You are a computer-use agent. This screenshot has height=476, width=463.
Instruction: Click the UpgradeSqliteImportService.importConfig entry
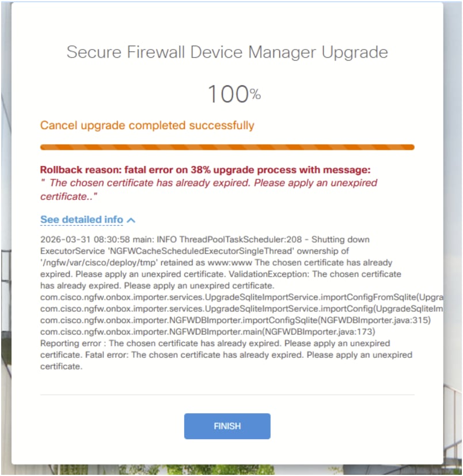(230, 308)
